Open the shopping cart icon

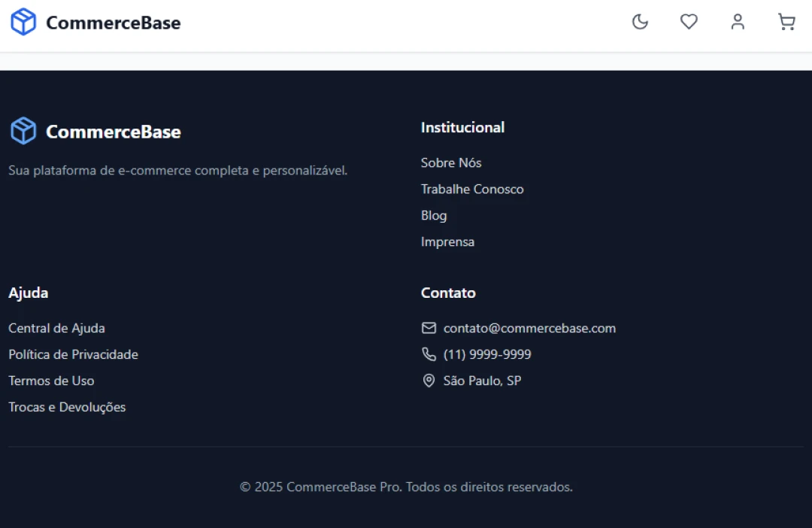coord(786,22)
